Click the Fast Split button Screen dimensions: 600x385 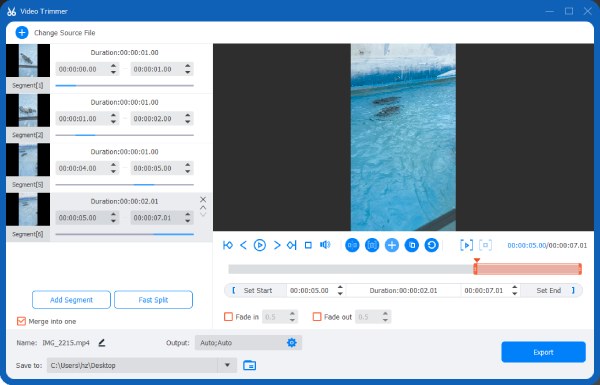[x=153, y=300]
